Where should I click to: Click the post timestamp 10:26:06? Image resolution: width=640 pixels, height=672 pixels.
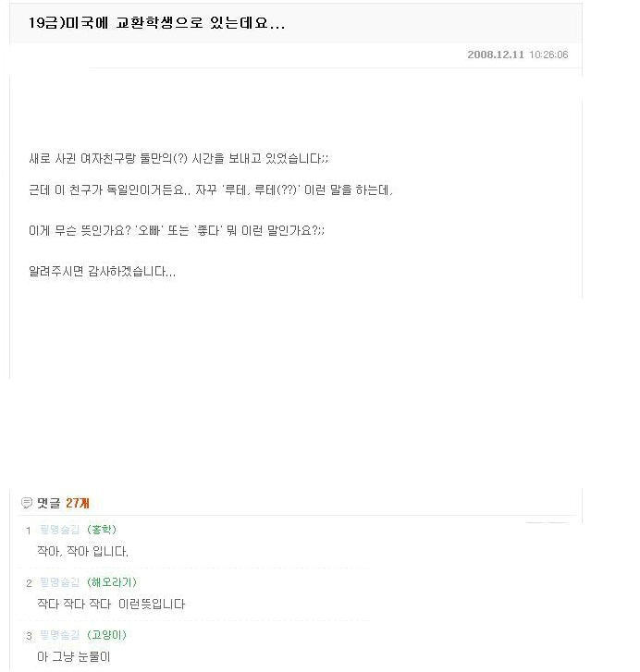(x=548, y=55)
